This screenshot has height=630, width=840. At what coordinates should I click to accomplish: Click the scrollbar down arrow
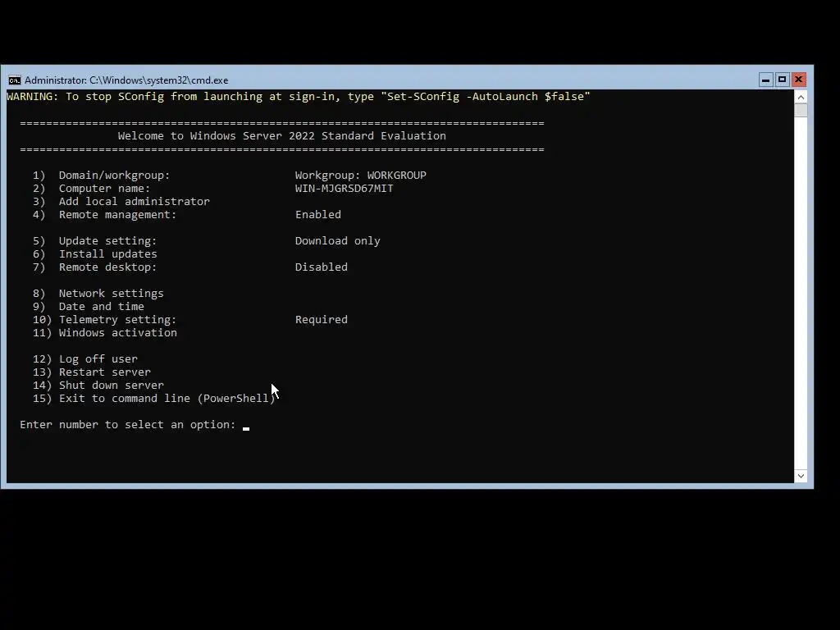[x=801, y=476]
